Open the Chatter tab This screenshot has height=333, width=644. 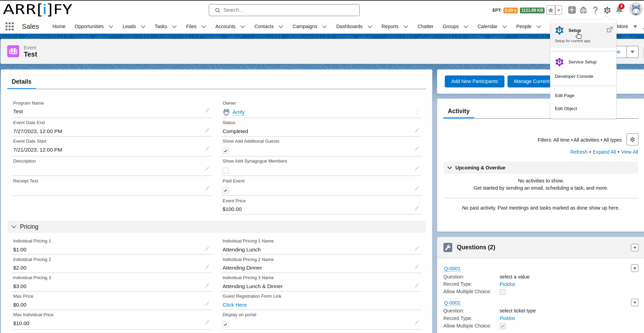(425, 26)
